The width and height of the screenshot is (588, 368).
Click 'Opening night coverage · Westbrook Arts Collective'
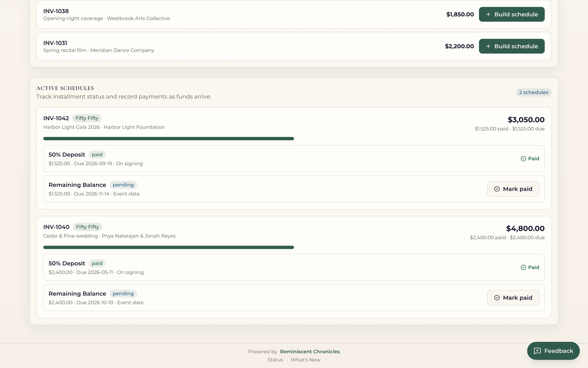107,18
